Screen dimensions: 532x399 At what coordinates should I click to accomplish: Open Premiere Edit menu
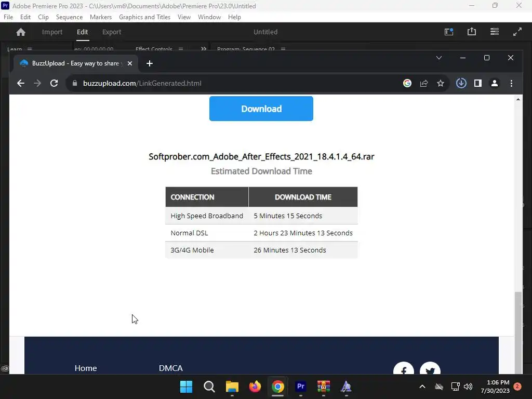tap(25, 17)
